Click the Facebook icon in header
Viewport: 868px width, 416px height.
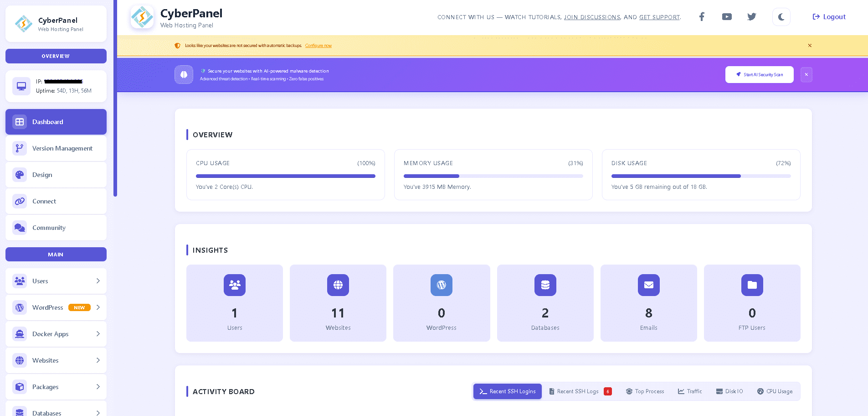tap(702, 17)
